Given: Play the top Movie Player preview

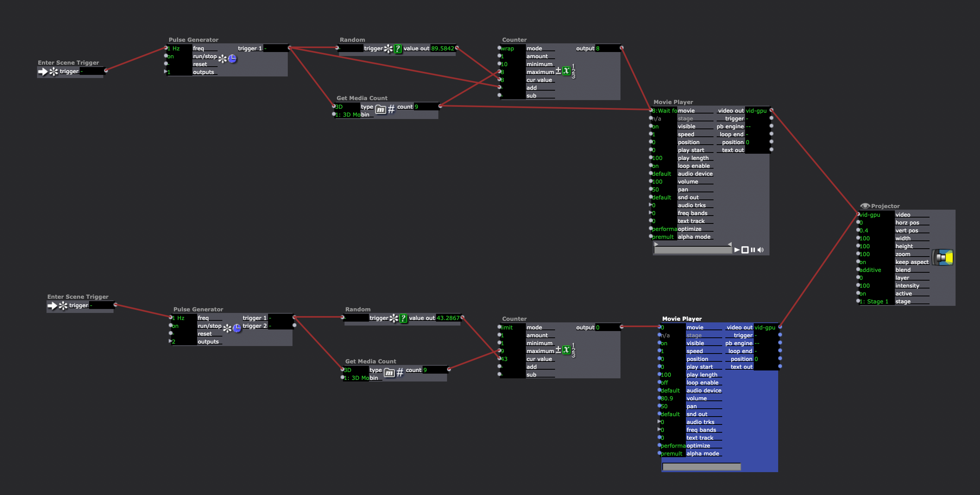Looking at the screenshot, I should [737, 250].
